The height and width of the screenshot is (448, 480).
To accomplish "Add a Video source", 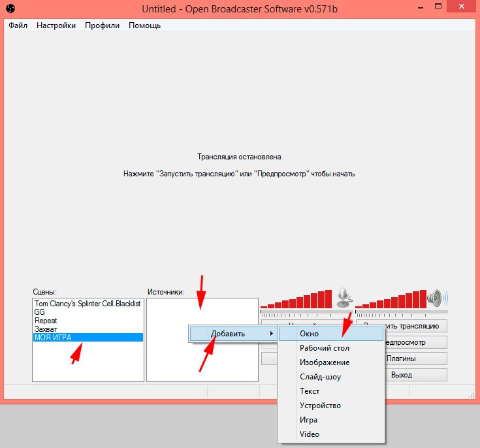I will (331, 434).
